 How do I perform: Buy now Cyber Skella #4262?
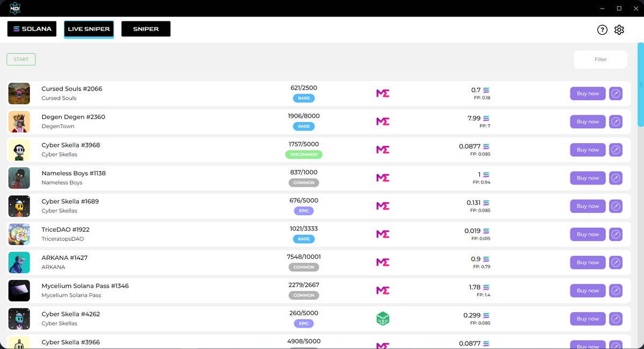pyautogui.click(x=588, y=318)
